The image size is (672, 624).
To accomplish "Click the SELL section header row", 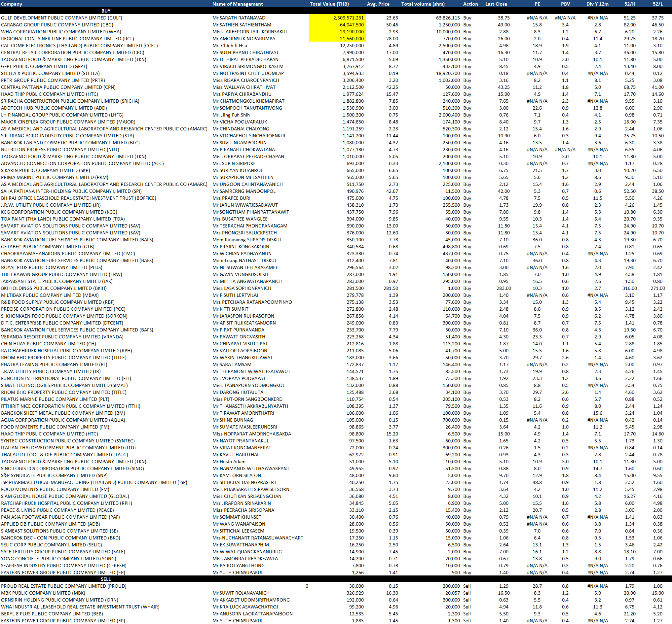I will (x=106, y=579).
